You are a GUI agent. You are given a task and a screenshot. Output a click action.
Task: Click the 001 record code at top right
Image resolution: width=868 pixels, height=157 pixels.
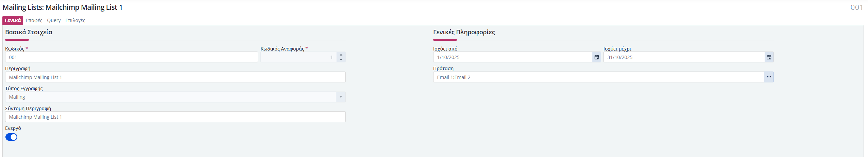pyautogui.click(x=857, y=7)
